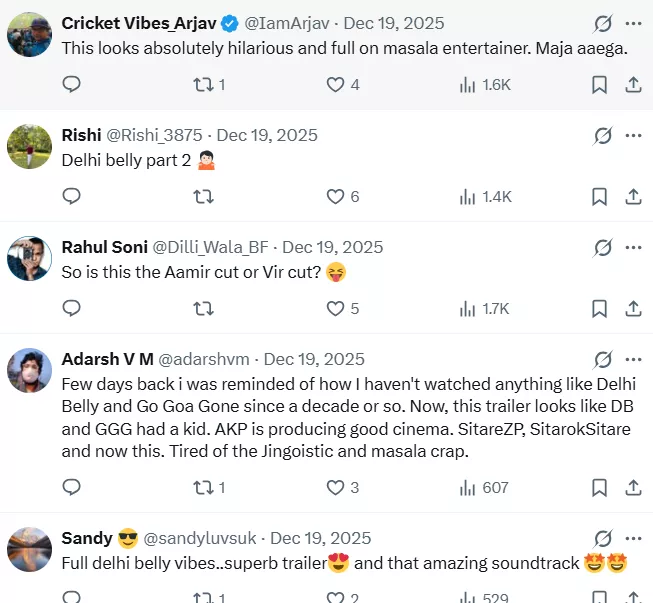The height and width of the screenshot is (603, 653).
Task: Open Rahul Soni's profile picture
Action: click(29, 259)
